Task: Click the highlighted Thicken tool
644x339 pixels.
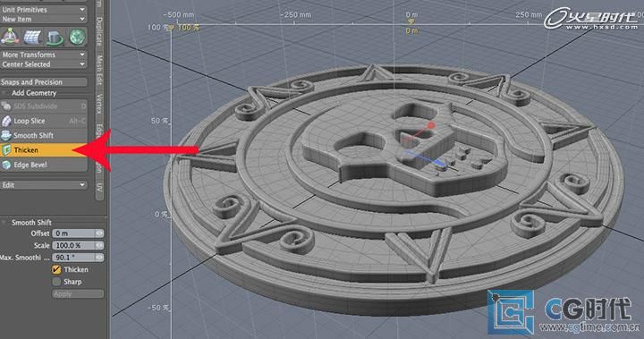Action: (44, 150)
